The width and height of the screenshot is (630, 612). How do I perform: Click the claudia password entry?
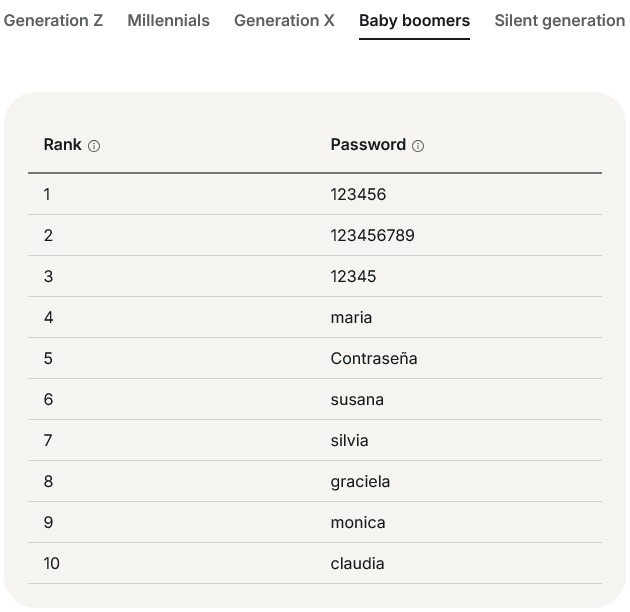[357, 563]
